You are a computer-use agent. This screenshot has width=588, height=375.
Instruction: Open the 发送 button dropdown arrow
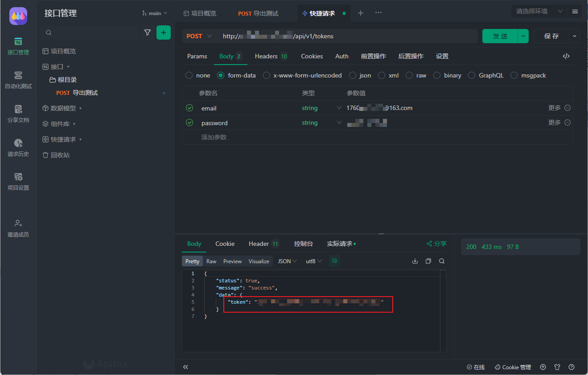point(523,36)
